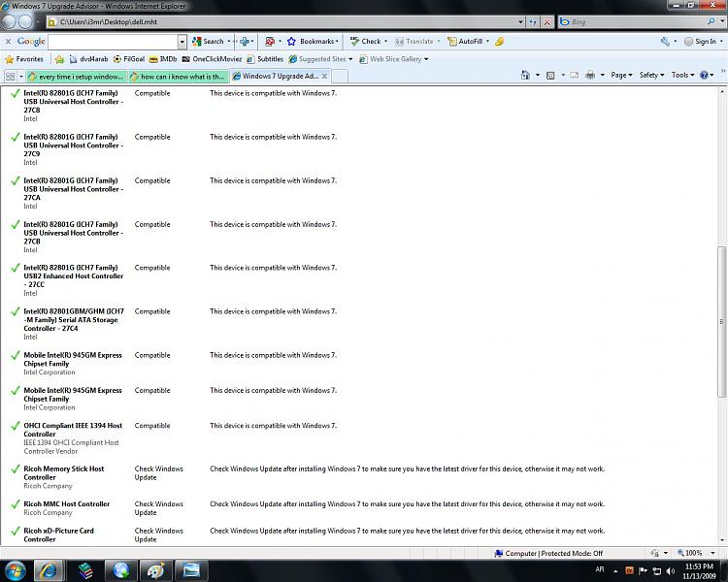Click the AutoFill button
This screenshot has width=728, height=582.
coord(468,42)
